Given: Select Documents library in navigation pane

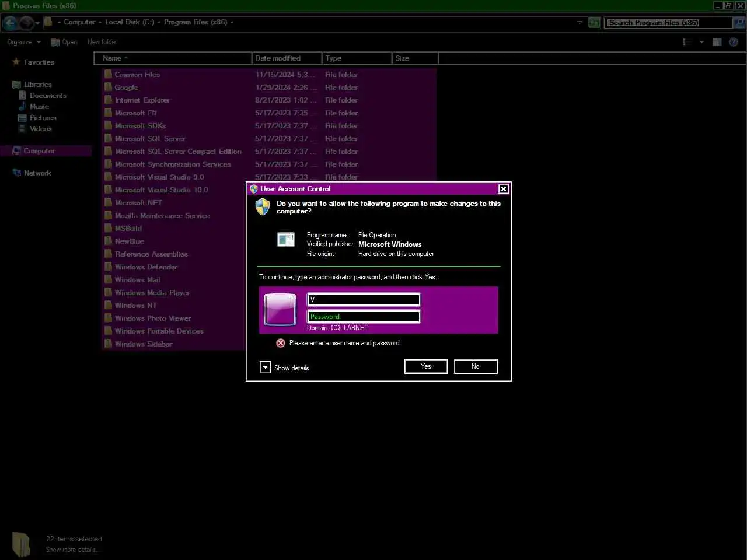Looking at the screenshot, I should pyautogui.click(x=48, y=96).
